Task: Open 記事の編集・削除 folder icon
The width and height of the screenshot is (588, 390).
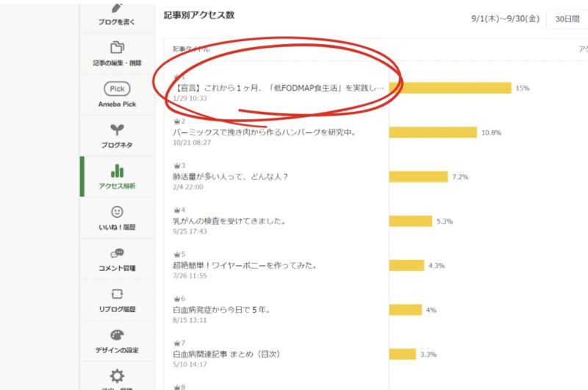Action: coord(117,48)
